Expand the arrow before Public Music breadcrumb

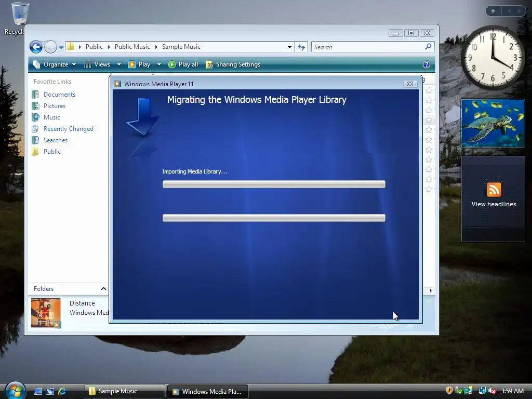[x=109, y=47]
